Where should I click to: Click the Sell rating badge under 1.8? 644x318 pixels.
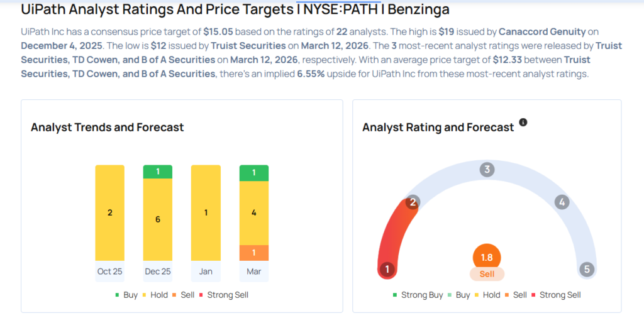(x=487, y=274)
